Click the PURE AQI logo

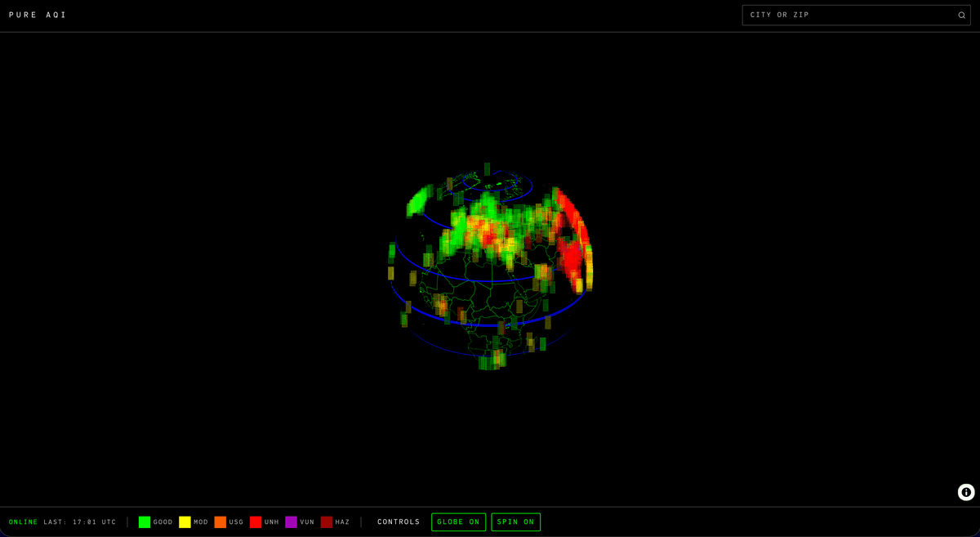pos(38,16)
